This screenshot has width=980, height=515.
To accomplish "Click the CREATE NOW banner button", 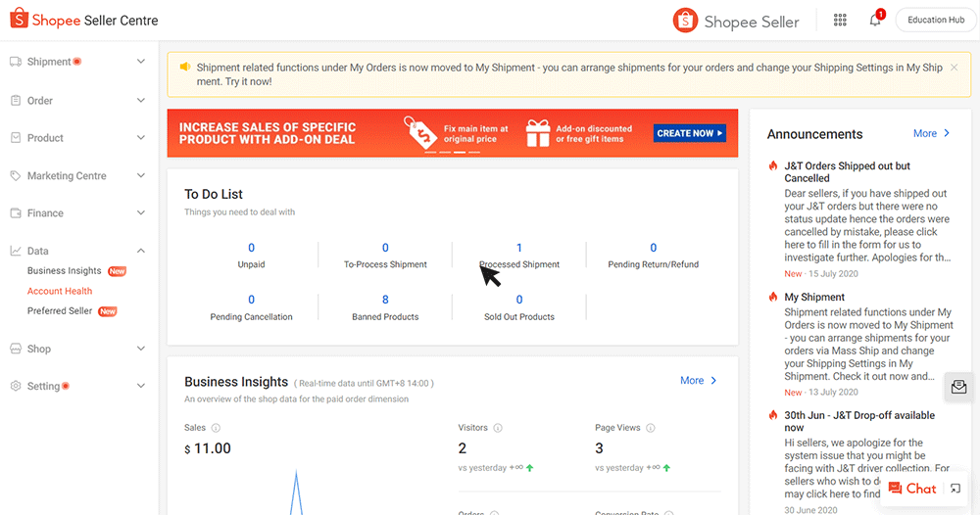I will click(690, 133).
